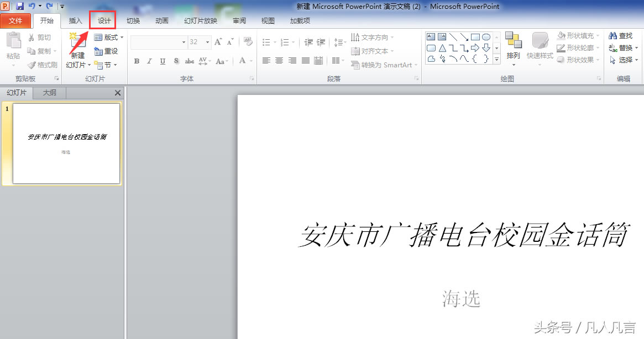Open the 设计 (Design) ribbon tab
Screen dimensions: 644x339
[104, 20]
